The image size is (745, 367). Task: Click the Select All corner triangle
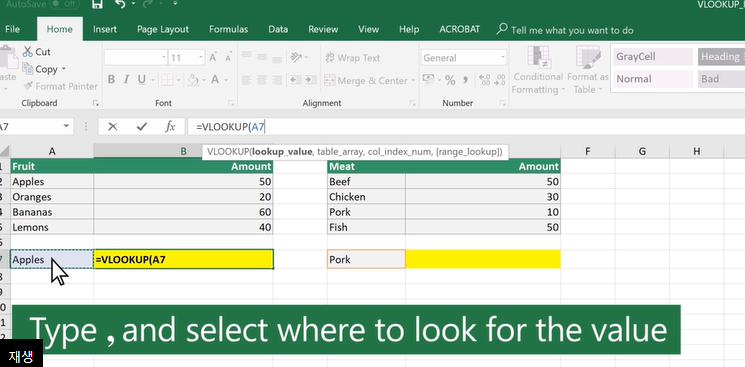(x=4, y=152)
